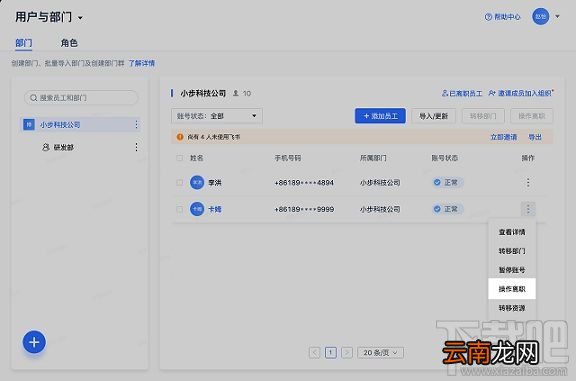Choose 转移部门 from the context menu
Image resolution: width=576 pixels, height=381 pixels.
coord(512,251)
